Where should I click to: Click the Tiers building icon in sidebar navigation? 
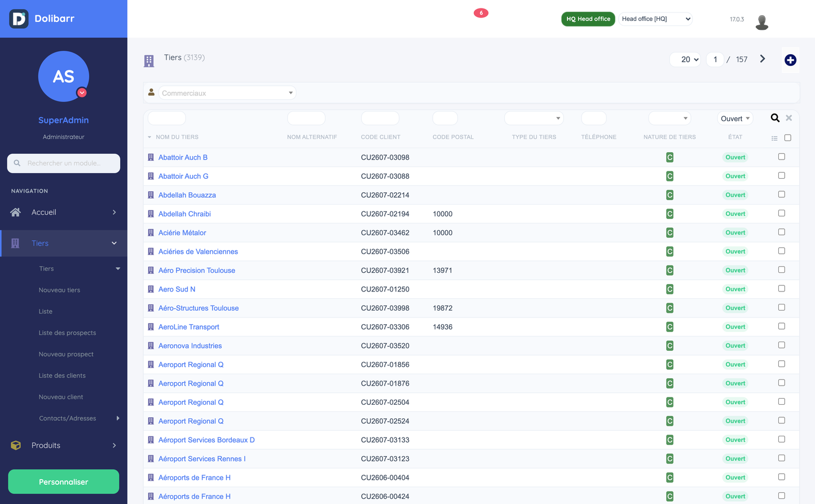click(15, 244)
